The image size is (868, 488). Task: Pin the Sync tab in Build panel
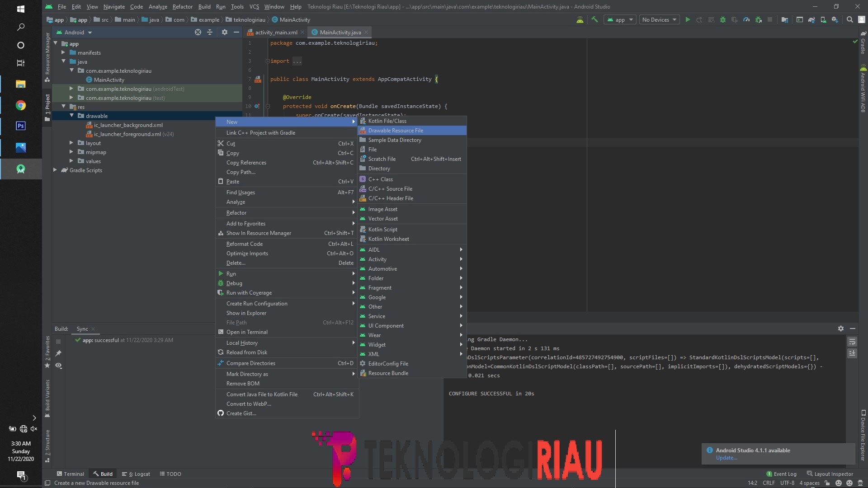point(58,354)
